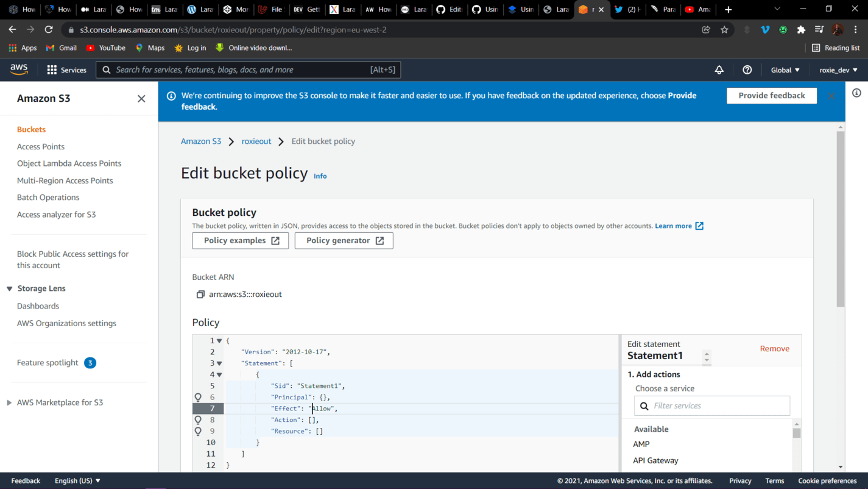Open the Policy generator
The image size is (868, 489).
344,240
